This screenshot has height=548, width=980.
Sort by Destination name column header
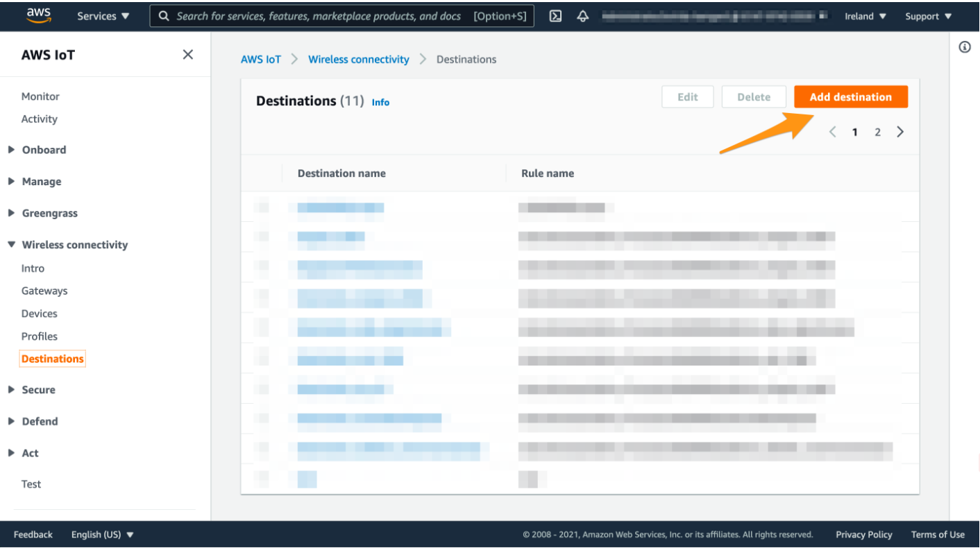coord(341,173)
